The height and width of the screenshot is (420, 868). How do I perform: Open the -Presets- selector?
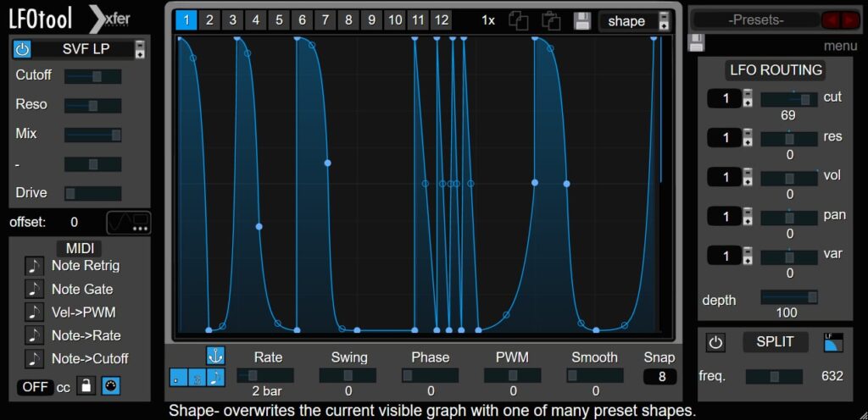pos(756,20)
